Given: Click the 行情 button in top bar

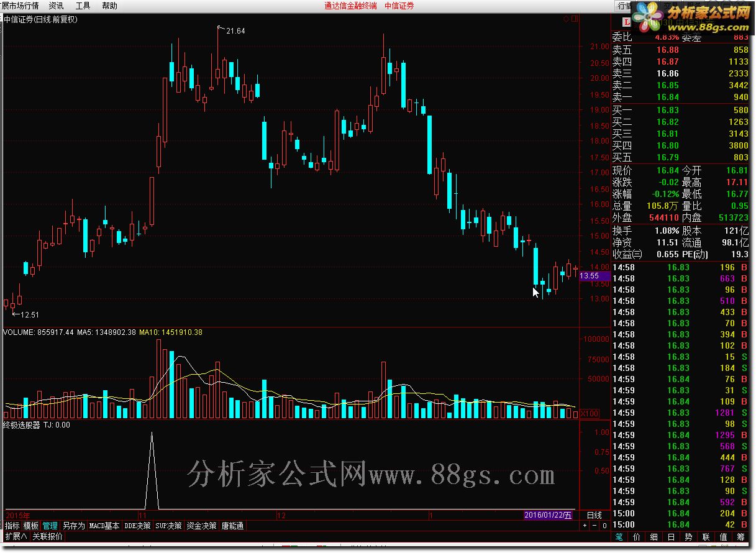Looking at the screenshot, I should click(x=624, y=6).
